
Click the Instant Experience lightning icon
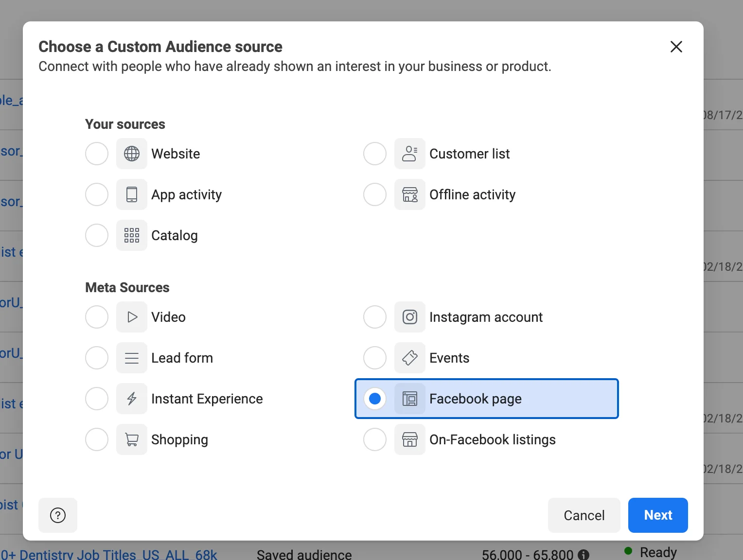131,399
